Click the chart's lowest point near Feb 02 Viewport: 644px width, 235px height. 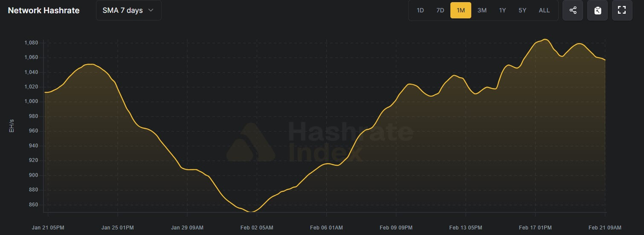pyautogui.click(x=253, y=211)
